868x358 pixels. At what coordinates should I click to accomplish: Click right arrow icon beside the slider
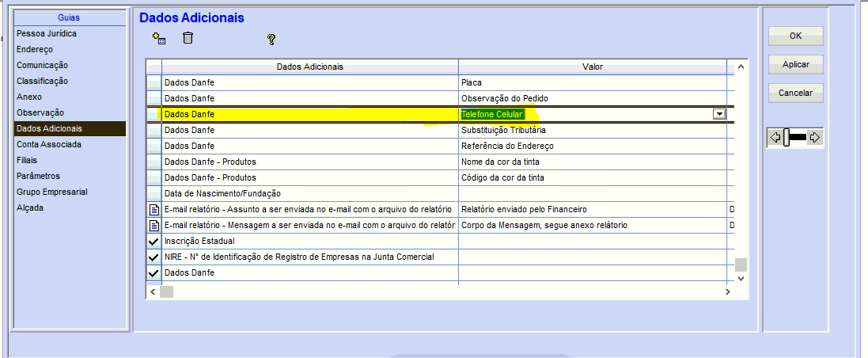click(814, 138)
